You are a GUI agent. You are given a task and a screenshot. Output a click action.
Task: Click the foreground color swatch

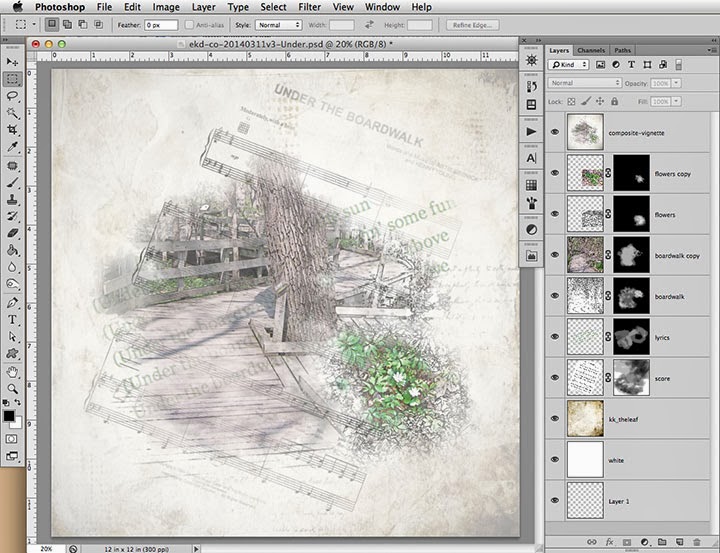(9, 416)
